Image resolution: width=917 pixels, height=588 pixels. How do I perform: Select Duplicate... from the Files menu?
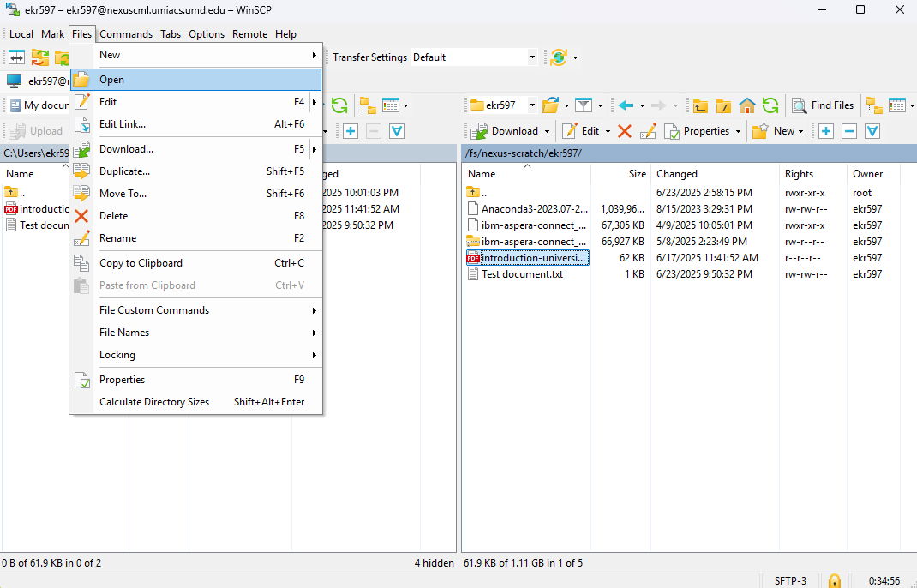125,171
